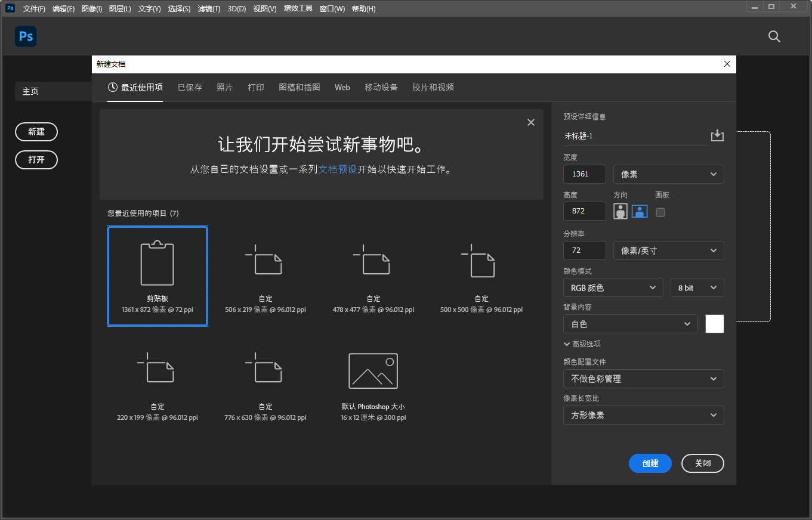The image size is (812, 520).
Task: Click the Ps logo icon below the menu bar
Action: point(25,36)
